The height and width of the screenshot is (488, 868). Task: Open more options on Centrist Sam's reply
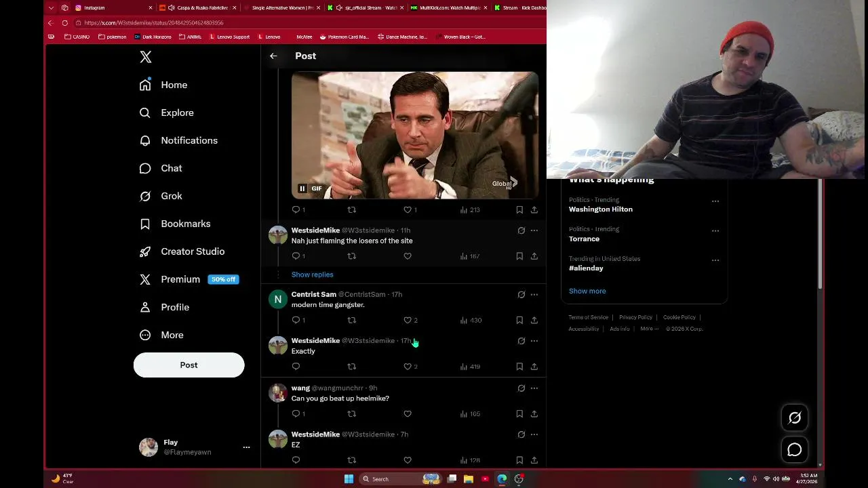tap(534, 295)
